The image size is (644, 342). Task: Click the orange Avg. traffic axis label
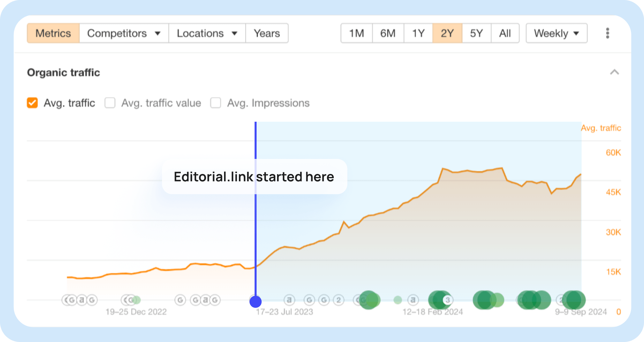tap(601, 128)
